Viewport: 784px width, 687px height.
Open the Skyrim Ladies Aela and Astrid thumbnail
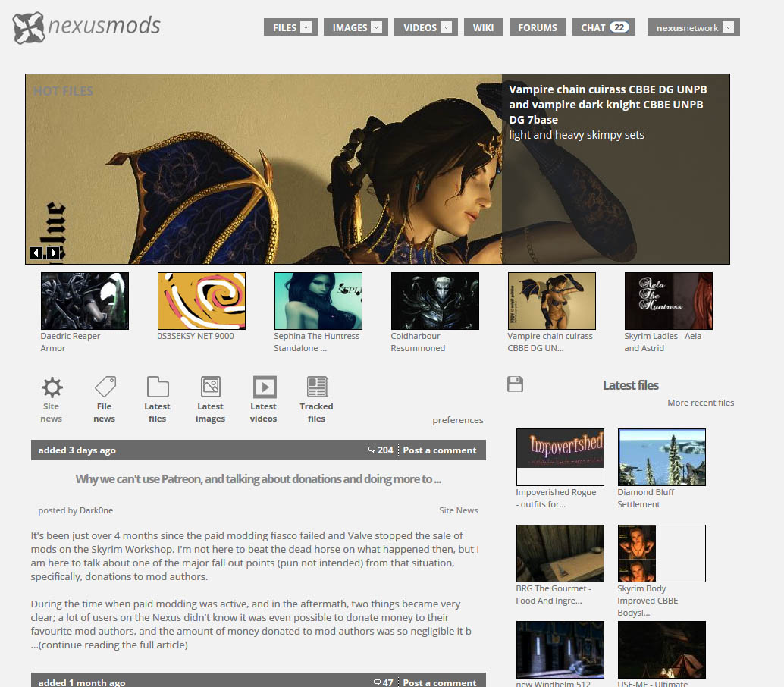pos(669,301)
